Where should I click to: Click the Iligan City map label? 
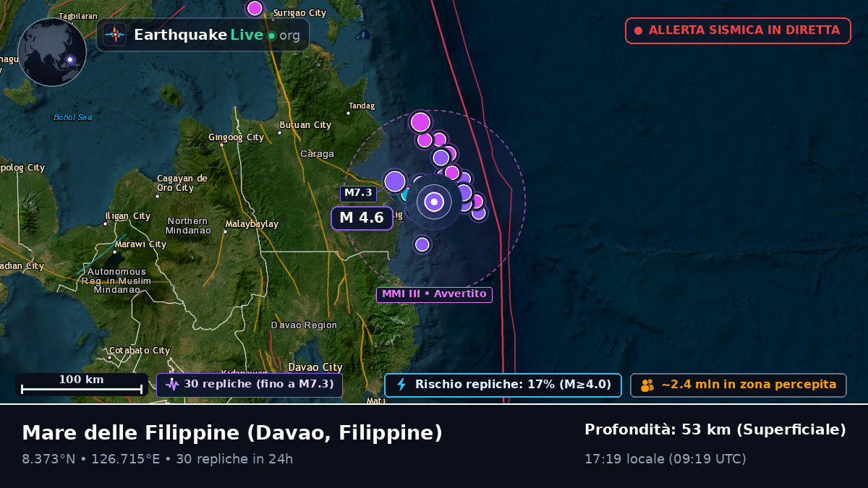tap(128, 216)
